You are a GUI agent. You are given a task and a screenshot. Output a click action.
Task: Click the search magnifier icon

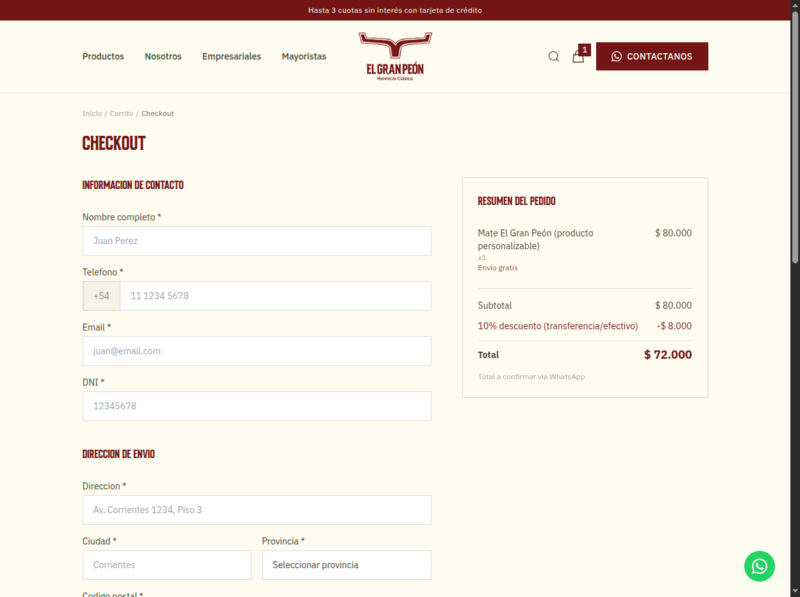tap(553, 57)
